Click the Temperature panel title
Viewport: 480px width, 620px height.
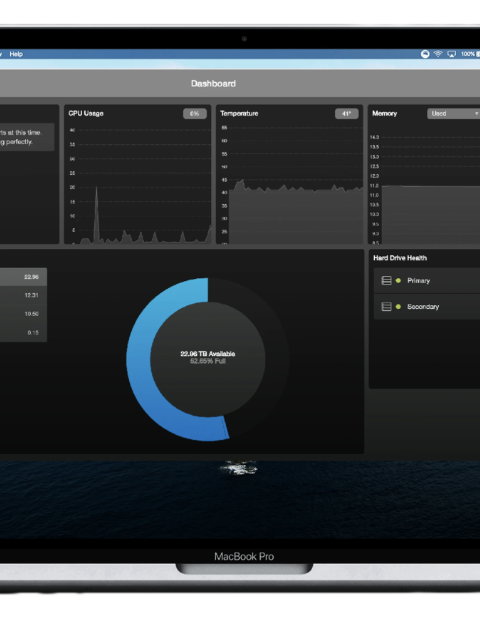click(239, 113)
